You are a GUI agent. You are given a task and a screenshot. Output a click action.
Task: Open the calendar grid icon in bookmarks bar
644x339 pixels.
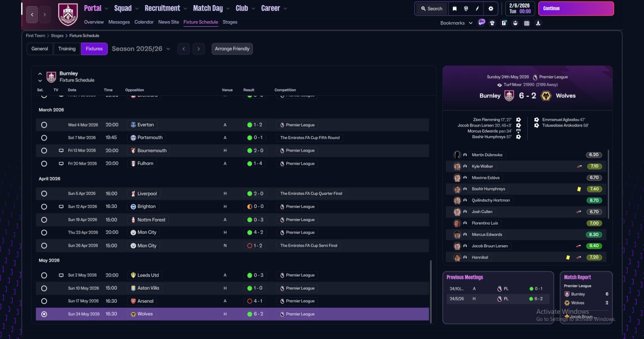tap(527, 23)
